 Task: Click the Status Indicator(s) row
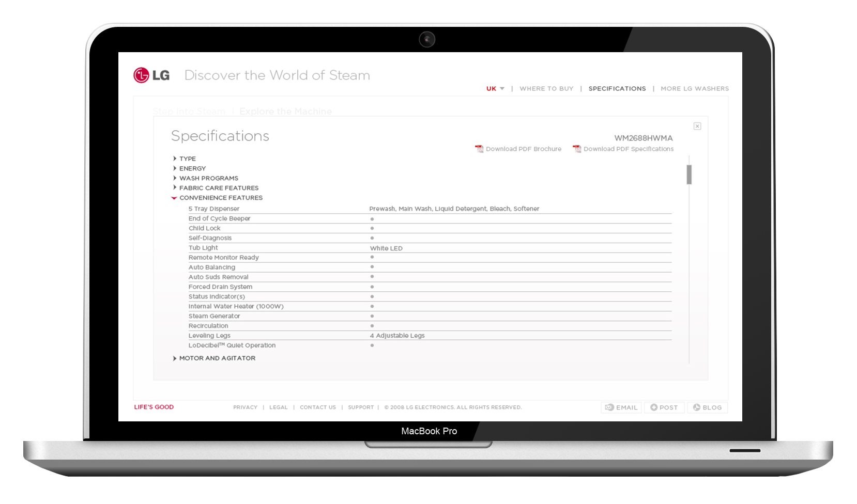(430, 297)
